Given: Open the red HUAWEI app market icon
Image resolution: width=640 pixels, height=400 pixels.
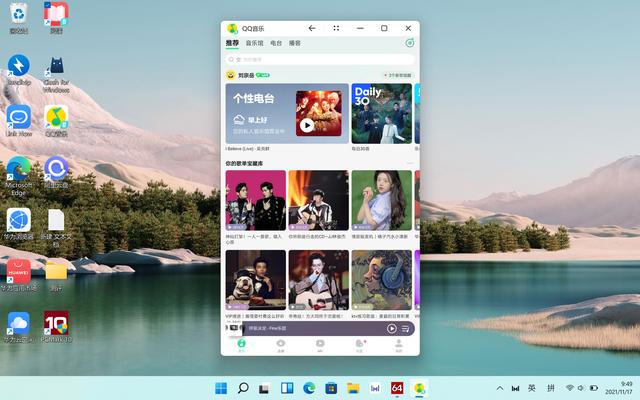Looking at the screenshot, I should [x=18, y=276].
